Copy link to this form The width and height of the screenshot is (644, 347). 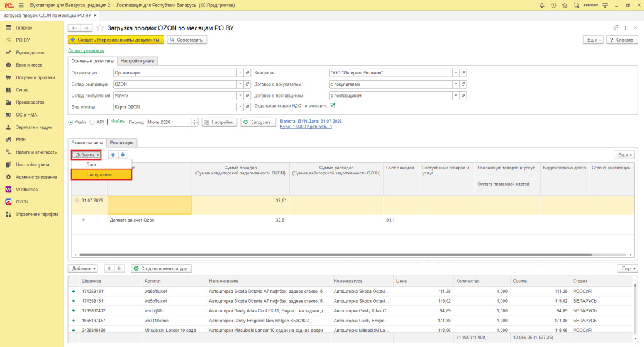coord(615,28)
